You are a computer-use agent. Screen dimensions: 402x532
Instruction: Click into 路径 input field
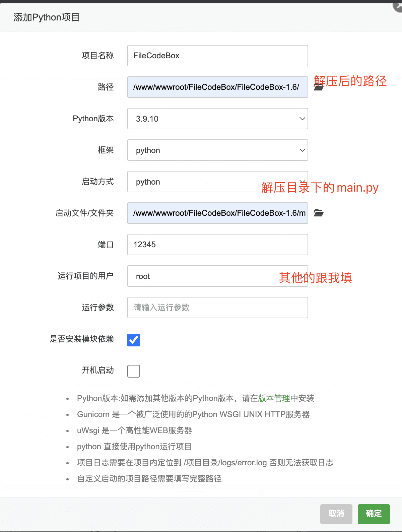tap(218, 87)
